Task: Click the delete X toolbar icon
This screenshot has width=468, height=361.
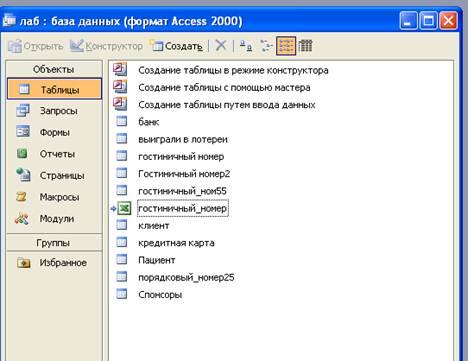Action: [221, 45]
